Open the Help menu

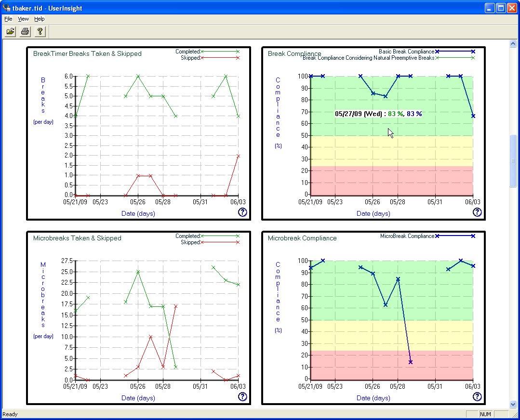tap(39, 19)
